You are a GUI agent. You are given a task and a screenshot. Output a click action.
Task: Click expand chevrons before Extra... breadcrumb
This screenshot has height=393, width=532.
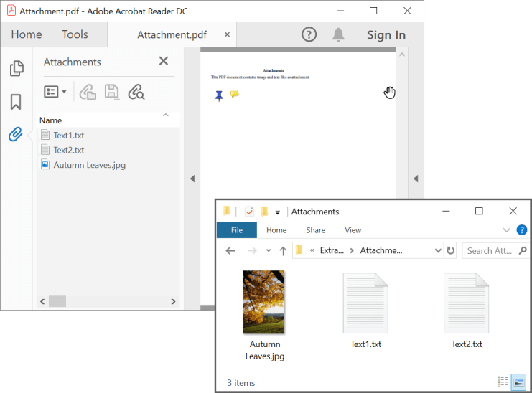click(x=312, y=251)
